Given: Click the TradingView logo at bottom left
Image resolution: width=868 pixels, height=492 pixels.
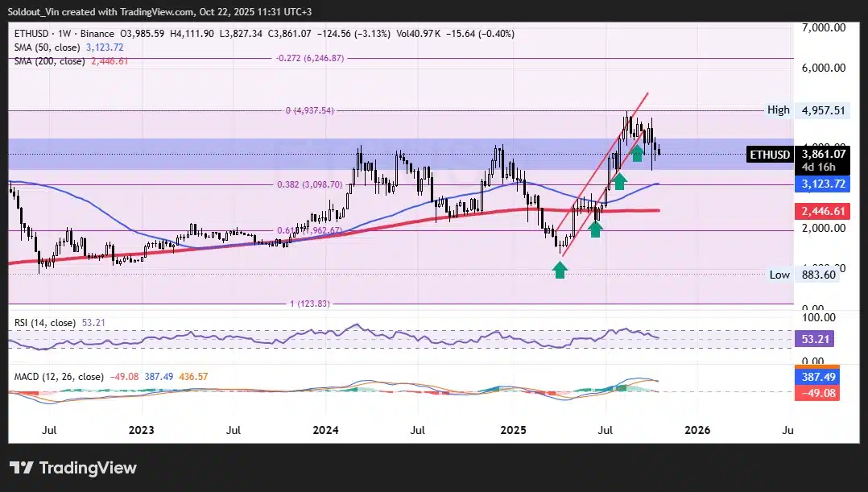Looking at the screenshot, I should coord(73,468).
